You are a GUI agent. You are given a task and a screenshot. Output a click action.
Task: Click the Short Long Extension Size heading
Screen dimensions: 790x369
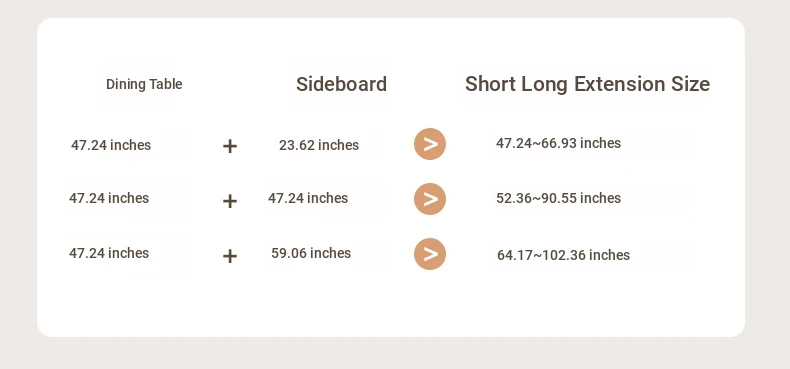coord(587,84)
